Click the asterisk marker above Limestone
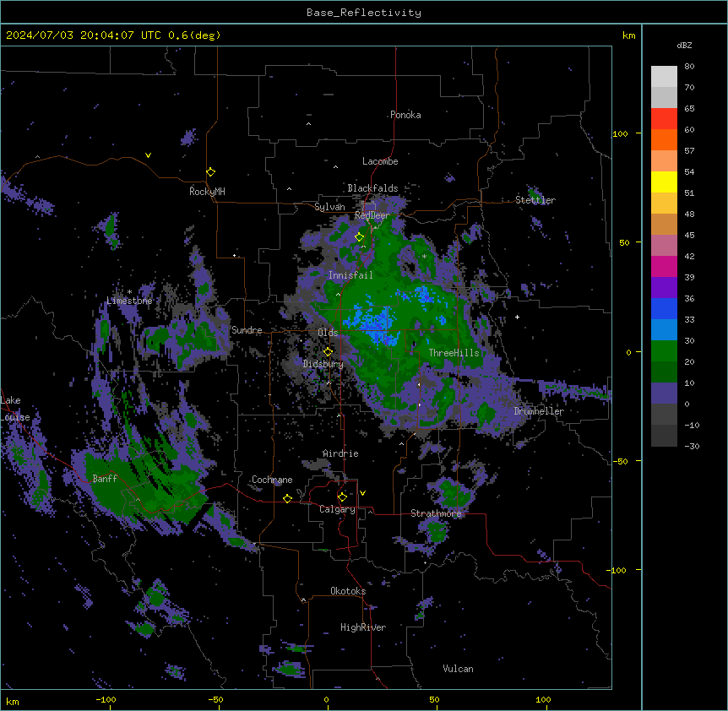Image resolution: width=728 pixels, height=711 pixels. (129, 292)
